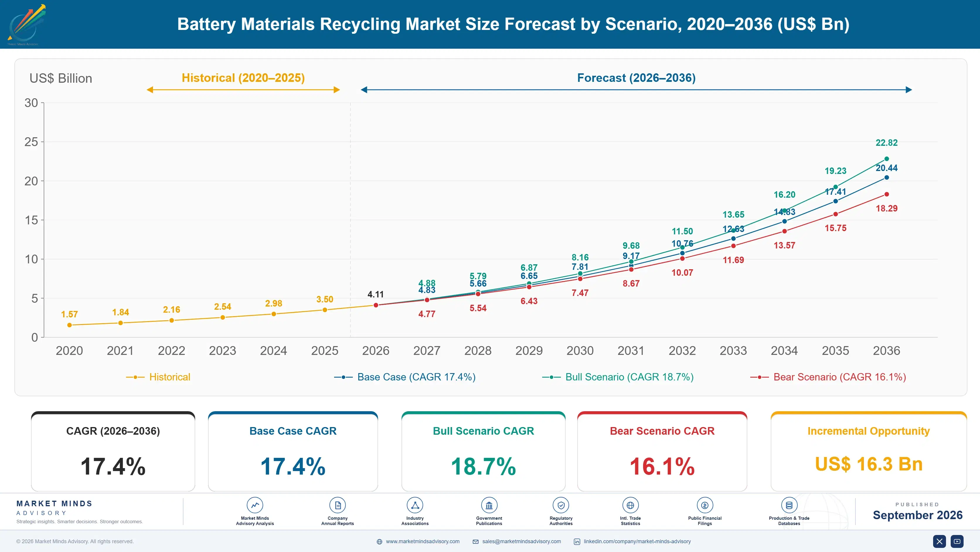Click the Base Case (CAGR 17.4%) legend entry

coord(405,377)
